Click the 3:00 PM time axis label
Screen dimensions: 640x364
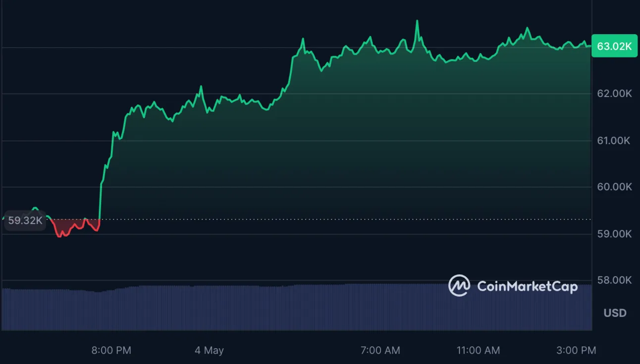point(576,351)
